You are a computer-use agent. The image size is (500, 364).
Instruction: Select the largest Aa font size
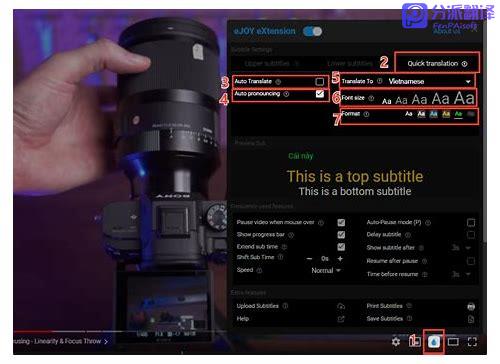pos(464,98)
